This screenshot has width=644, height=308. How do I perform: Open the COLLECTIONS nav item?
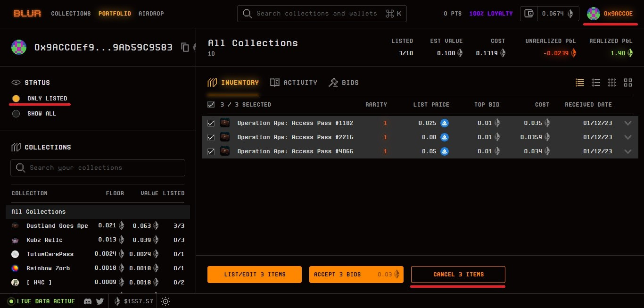tap(71, 14)
